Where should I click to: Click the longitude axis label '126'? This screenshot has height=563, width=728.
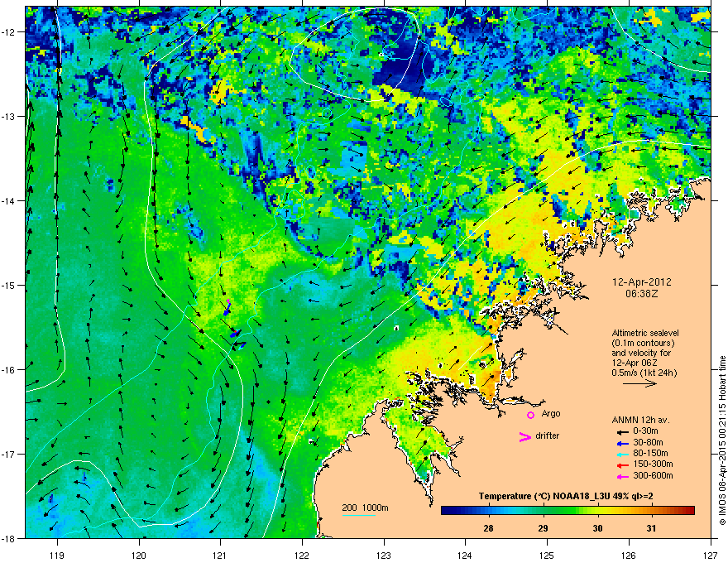[629, 555]
